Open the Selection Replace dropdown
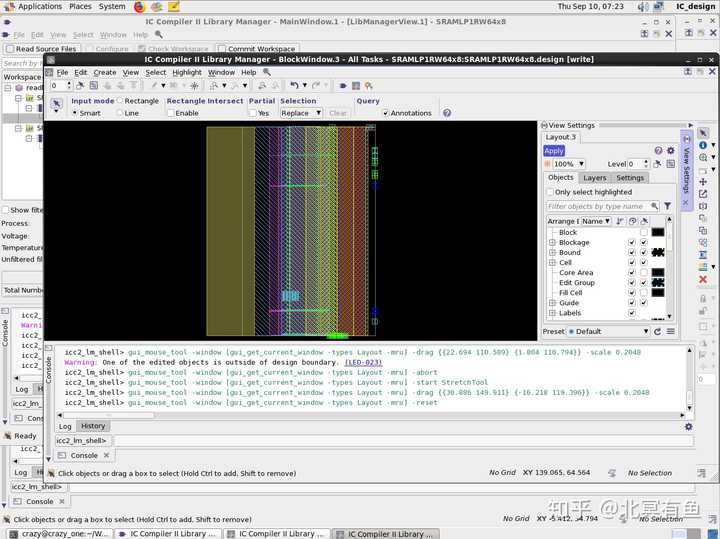This screenshot has width=720, height=539. [x=301, y=113]
